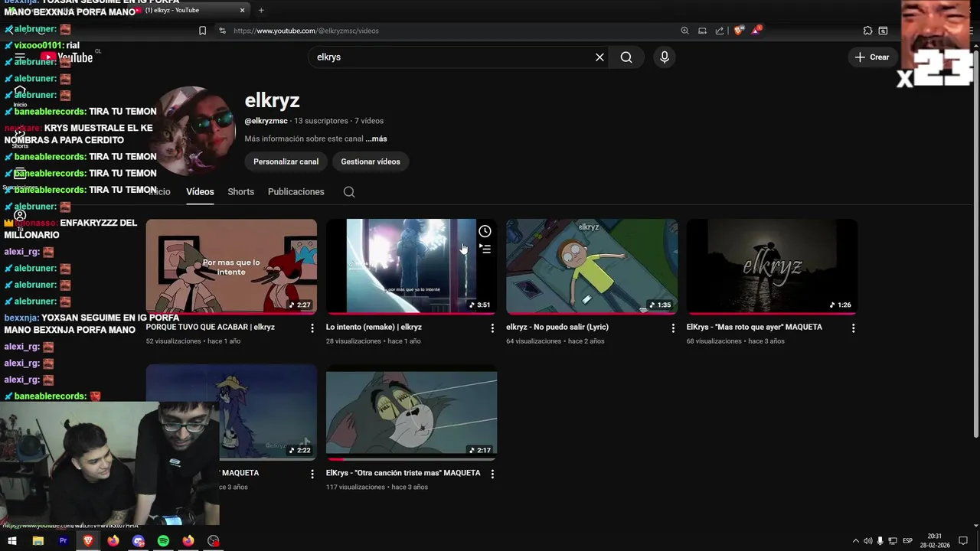Screen dimensions: 980x551
Task: Click title 'elkryz - No puedo salir (Lyric)'
Action: coord(557,327)
